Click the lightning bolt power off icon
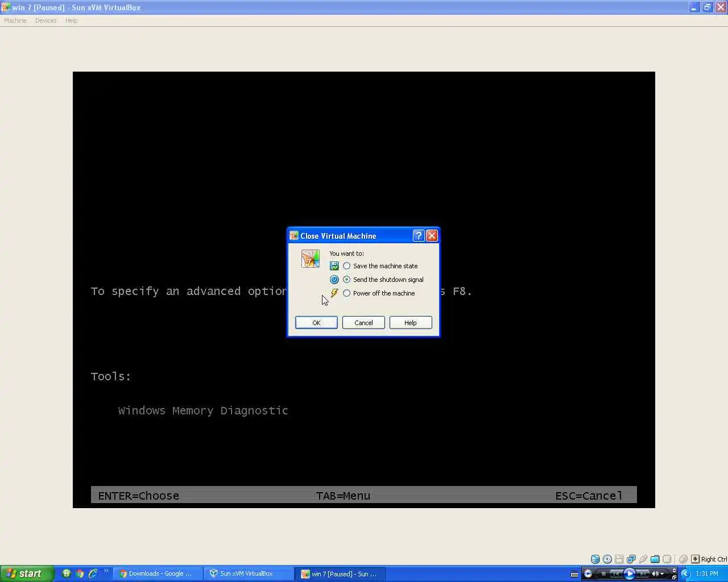Image resolution: width=728 pixels, height=582 pixels. 334,293
